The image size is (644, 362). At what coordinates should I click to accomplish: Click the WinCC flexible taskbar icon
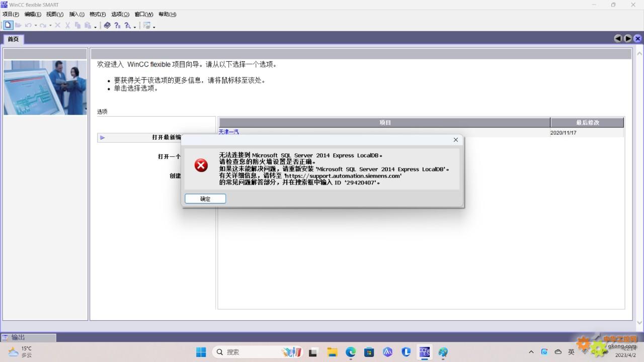(x=425, y=352)
